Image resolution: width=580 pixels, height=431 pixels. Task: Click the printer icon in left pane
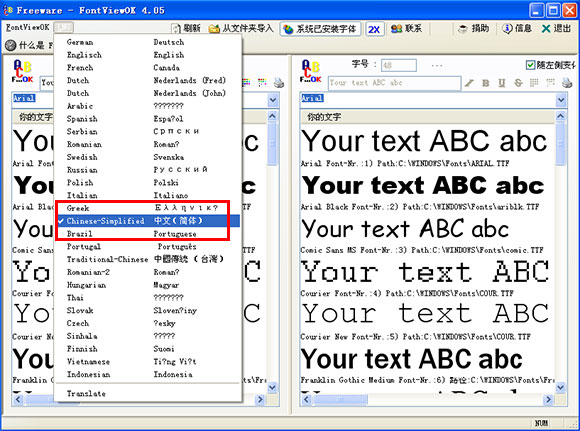tap(279, 83)
